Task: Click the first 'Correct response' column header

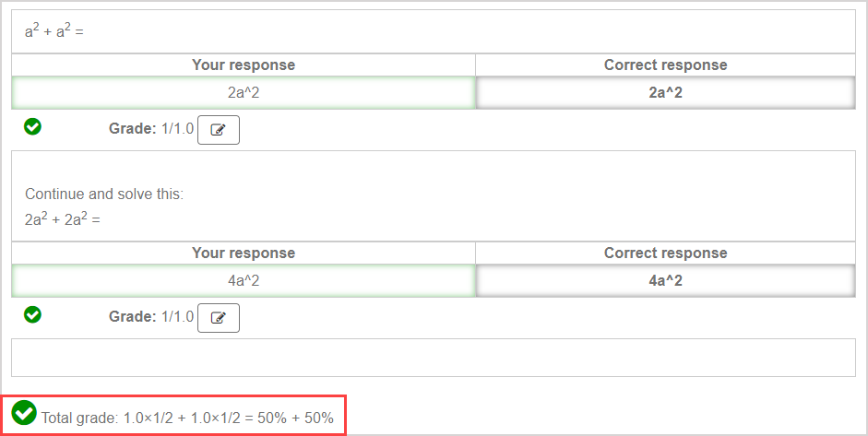Action: 665,65
